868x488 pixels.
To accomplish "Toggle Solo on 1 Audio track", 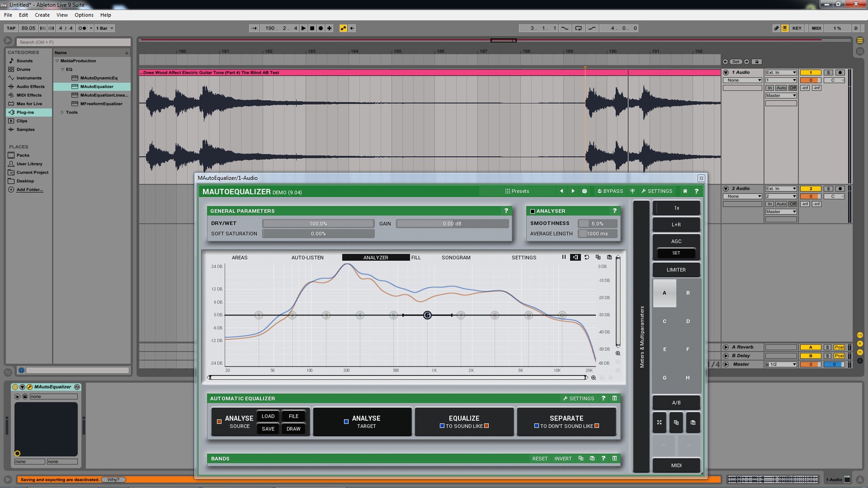I will tap(828, 72).
